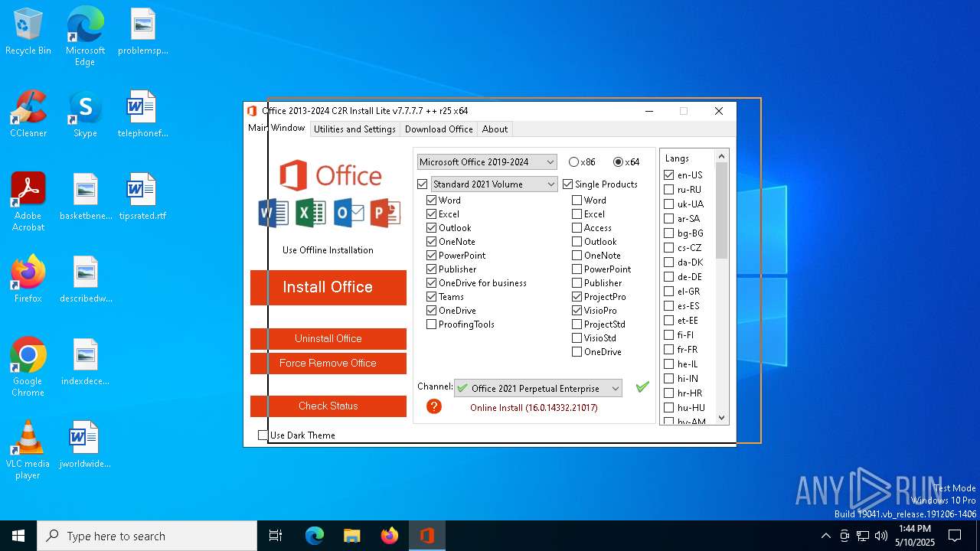Switch to Main Window tab

[x=276, y=128]
